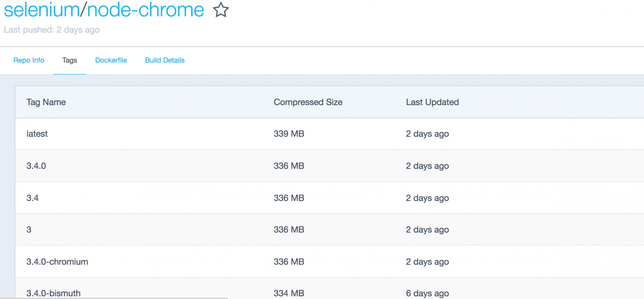Click '2 days ago' in the 3.4.0 row
This screenshot has width=644, height=299.
pos(427,166)
